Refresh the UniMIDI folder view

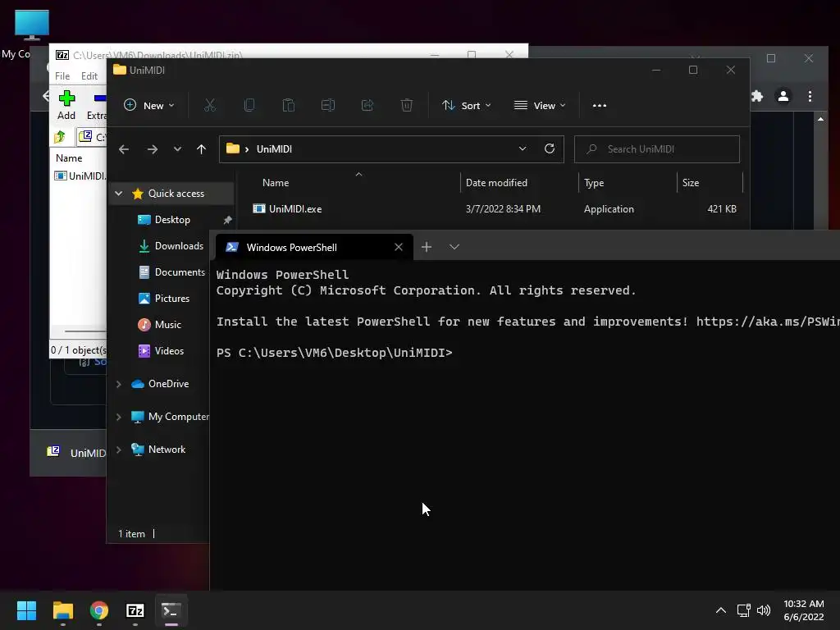549,149
